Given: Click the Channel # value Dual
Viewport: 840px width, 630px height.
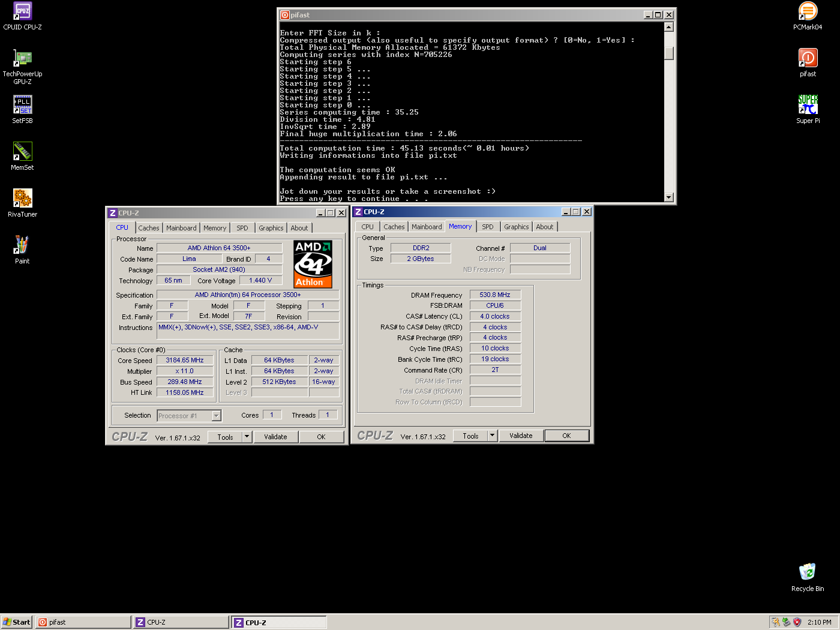Looking at the screenshot, I should point(540,248).
